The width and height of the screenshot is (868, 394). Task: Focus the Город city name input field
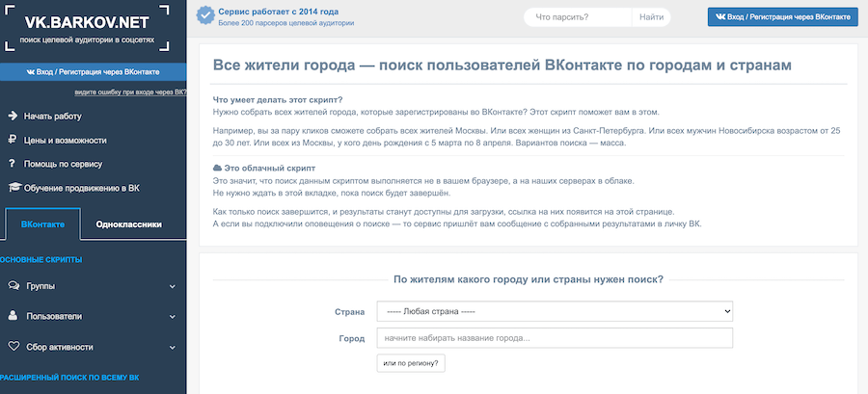[555, 339]
